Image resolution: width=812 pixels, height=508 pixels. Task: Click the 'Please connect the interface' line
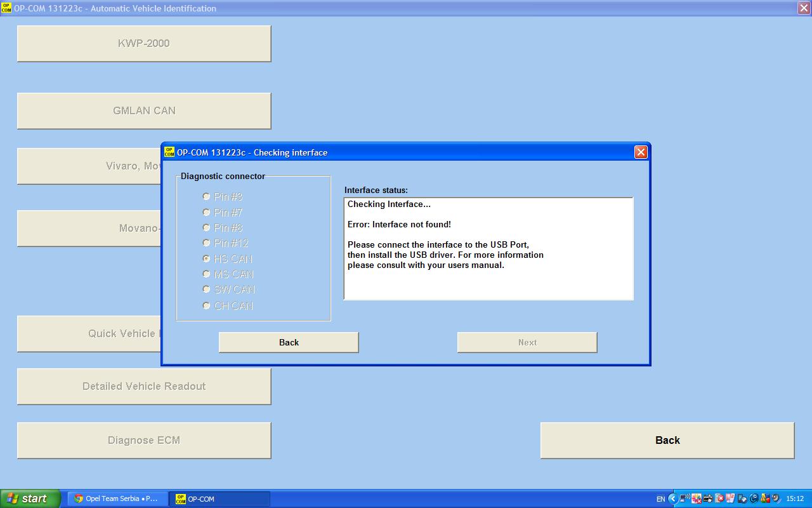[x=438, y=244]
